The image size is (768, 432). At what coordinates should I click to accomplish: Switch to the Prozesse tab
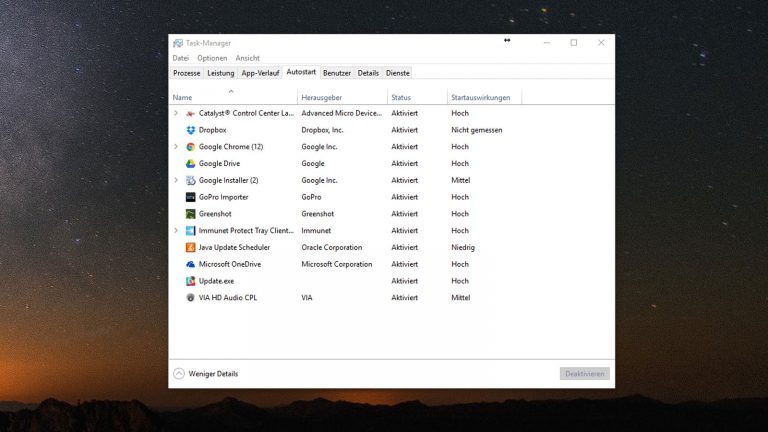(x=186, y=73)
